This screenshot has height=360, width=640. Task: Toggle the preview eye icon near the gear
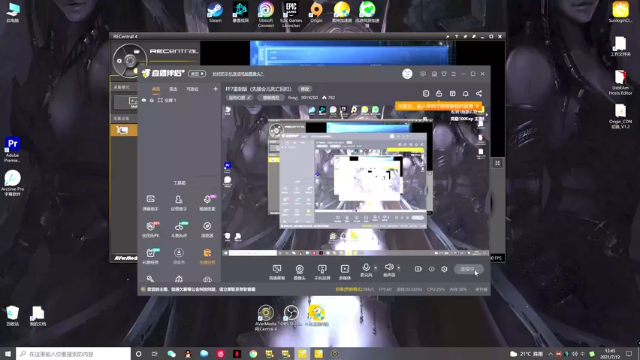click(431, 269)
